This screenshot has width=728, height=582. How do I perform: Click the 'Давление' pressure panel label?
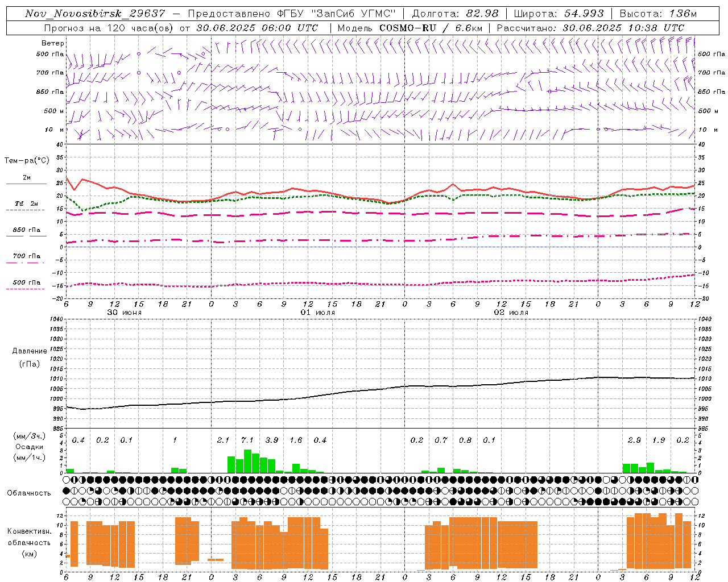pyautogui.click(x=29, y=351)
